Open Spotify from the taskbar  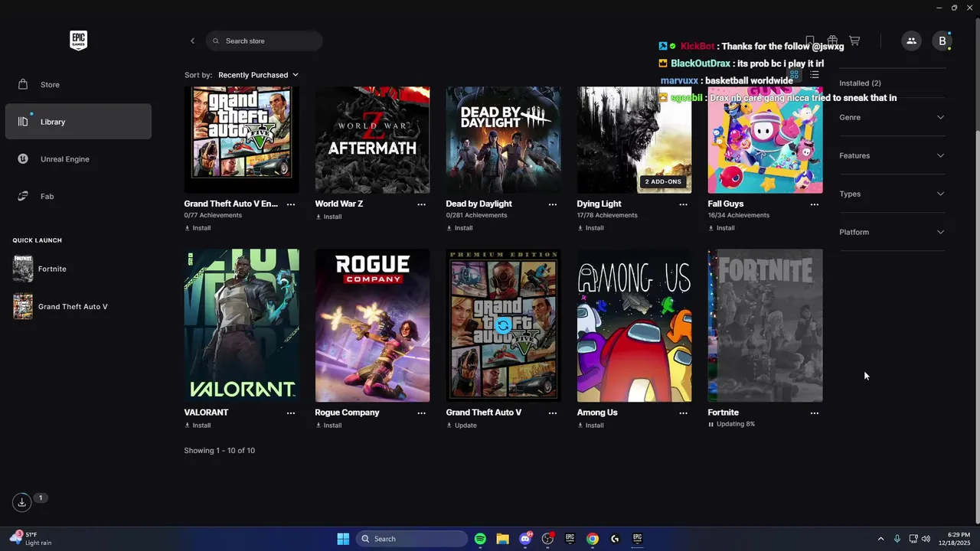click(480, 539)
